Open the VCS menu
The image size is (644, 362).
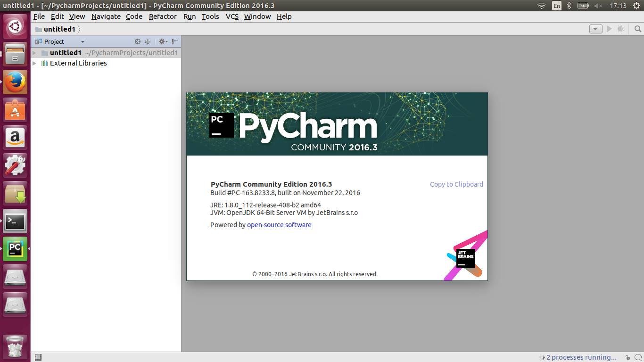tap(232, 16)
